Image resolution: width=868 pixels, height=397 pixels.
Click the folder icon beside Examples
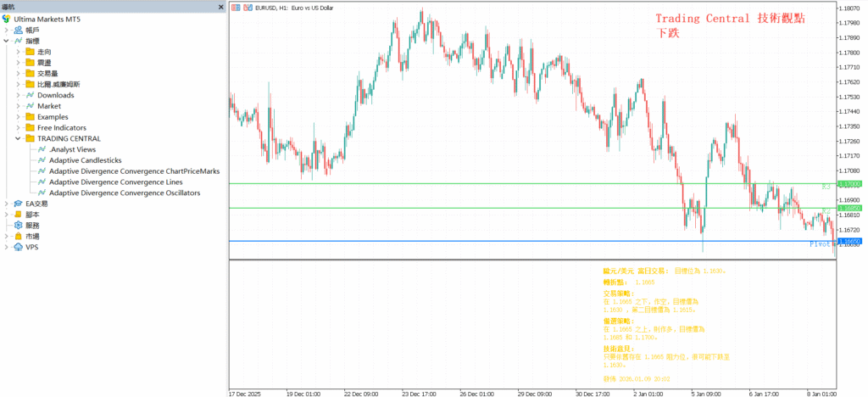30,117
